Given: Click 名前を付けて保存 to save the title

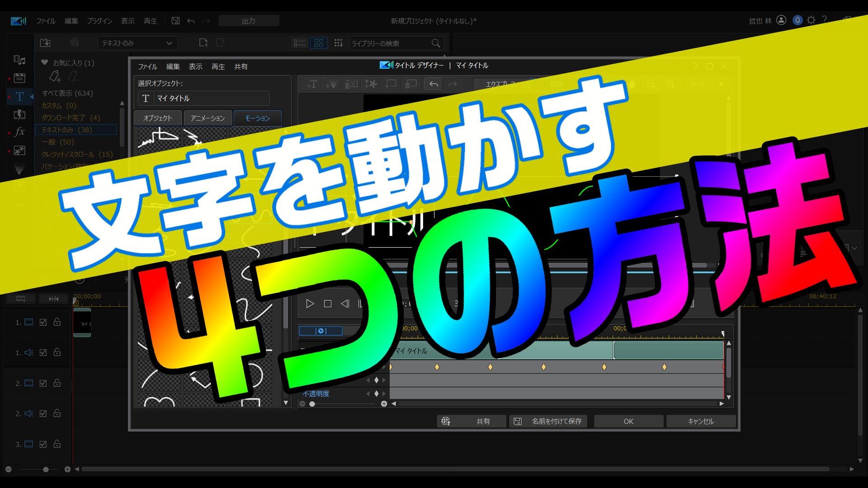Looking at the screenshot, I should [x=548, y=421].
